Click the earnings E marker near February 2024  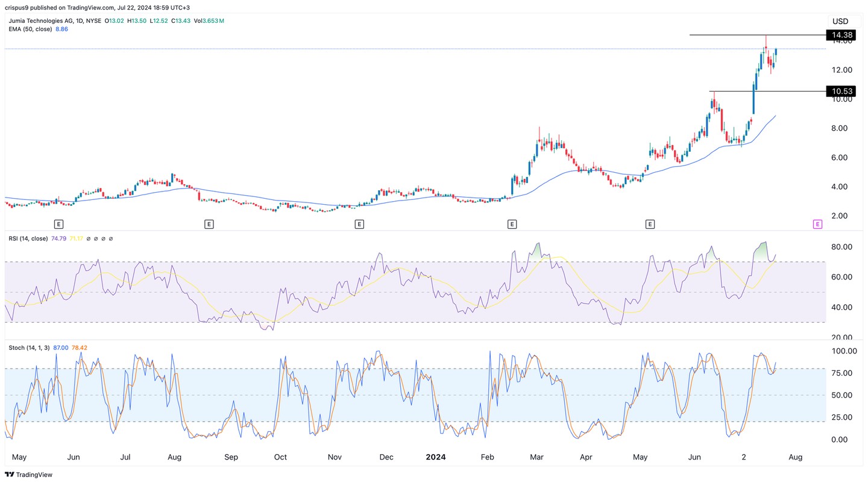point(512,224)
